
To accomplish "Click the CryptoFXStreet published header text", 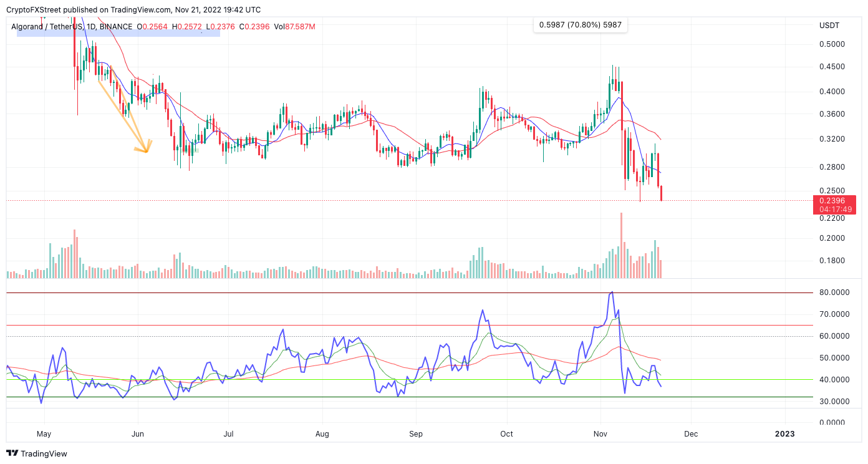I will 133,9.
